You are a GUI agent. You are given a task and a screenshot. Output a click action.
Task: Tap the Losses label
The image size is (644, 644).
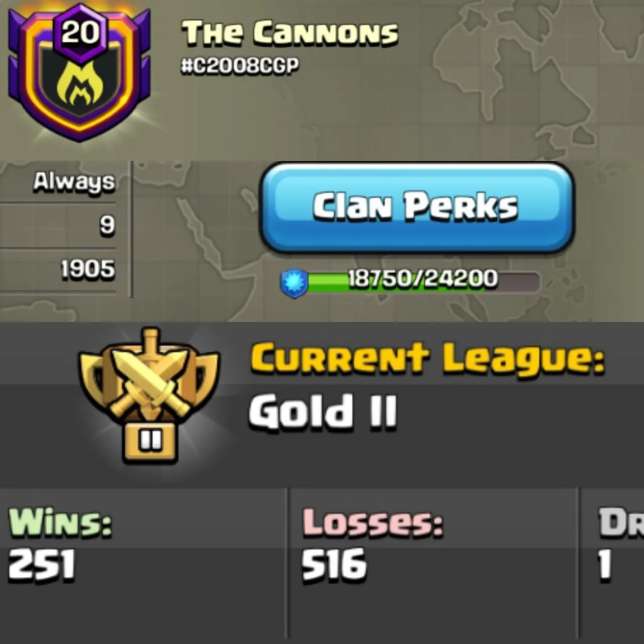point(373,523)
